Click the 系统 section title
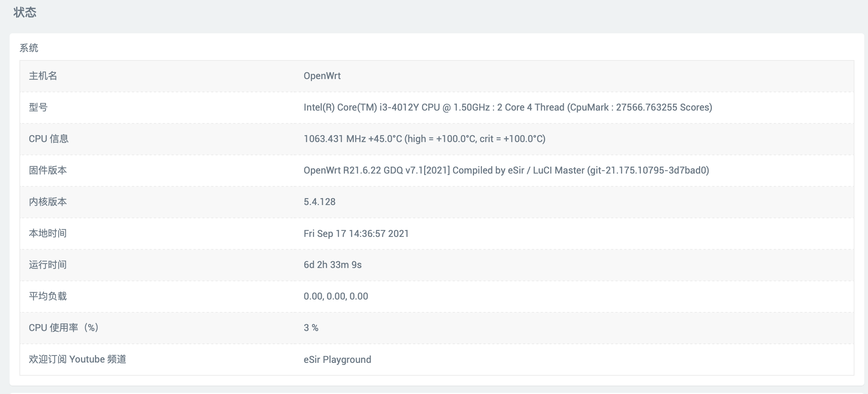The width and height of the screenshot is (868, 394). [29, 48]
